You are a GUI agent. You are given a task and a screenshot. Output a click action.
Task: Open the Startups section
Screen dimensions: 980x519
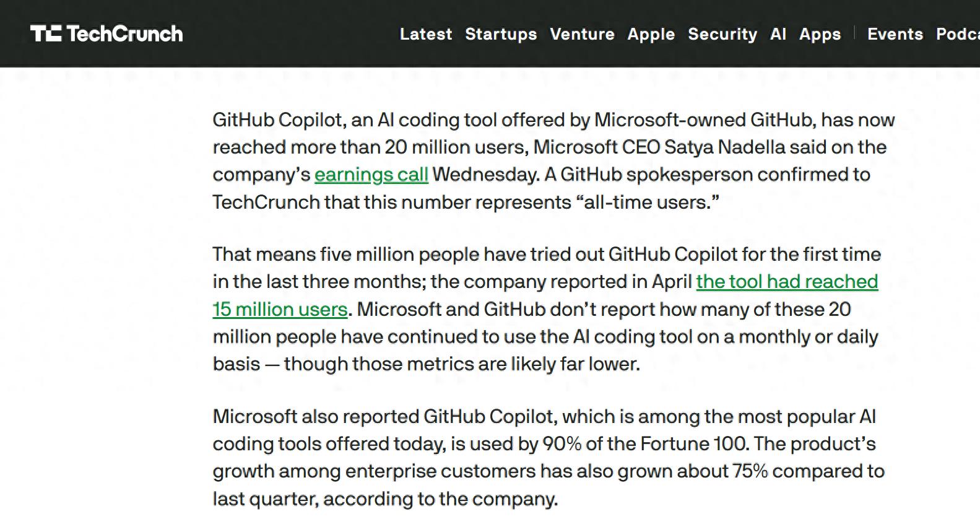pyautogui.click(x=501, y=35)
